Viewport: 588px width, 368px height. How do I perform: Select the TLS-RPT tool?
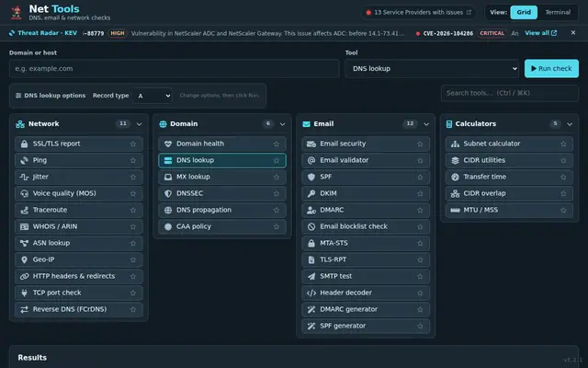[366, 259]
